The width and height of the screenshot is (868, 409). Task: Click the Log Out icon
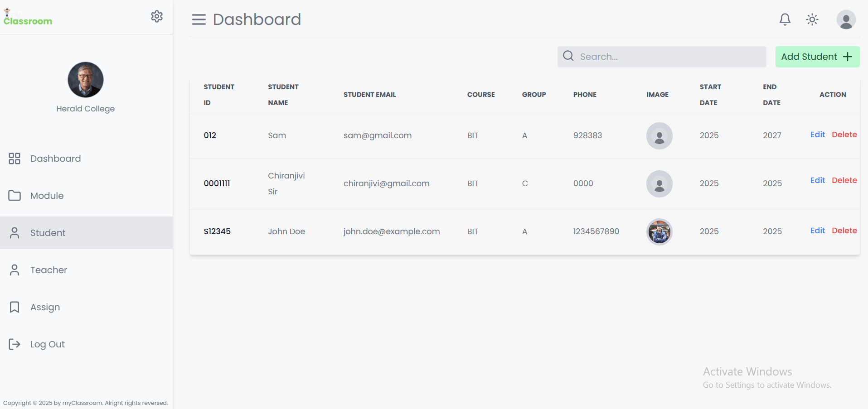point(14,344)
